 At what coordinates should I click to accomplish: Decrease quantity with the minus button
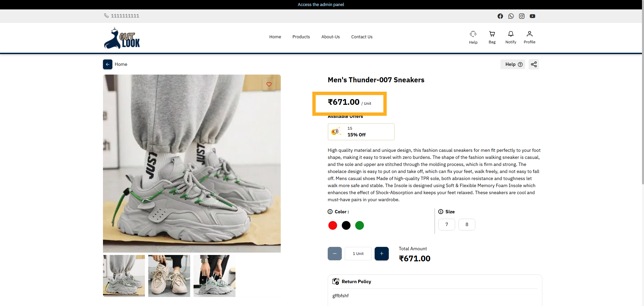(334, 254)
